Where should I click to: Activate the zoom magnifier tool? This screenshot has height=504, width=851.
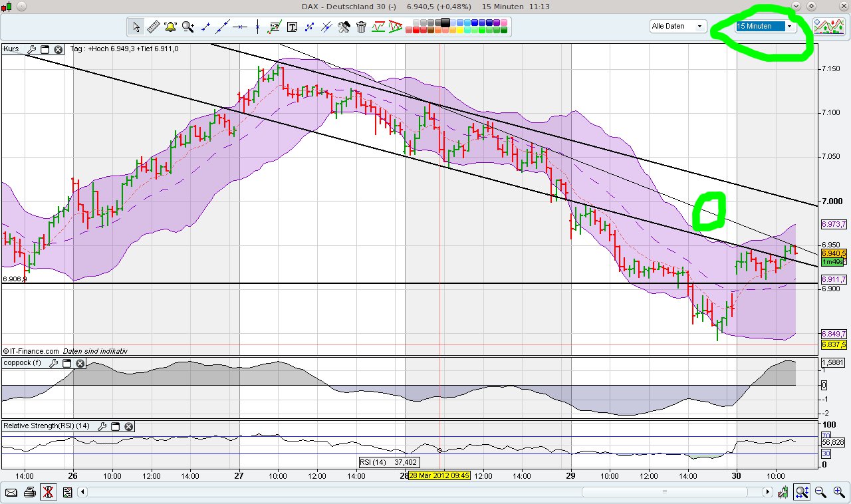click(187, 27)
